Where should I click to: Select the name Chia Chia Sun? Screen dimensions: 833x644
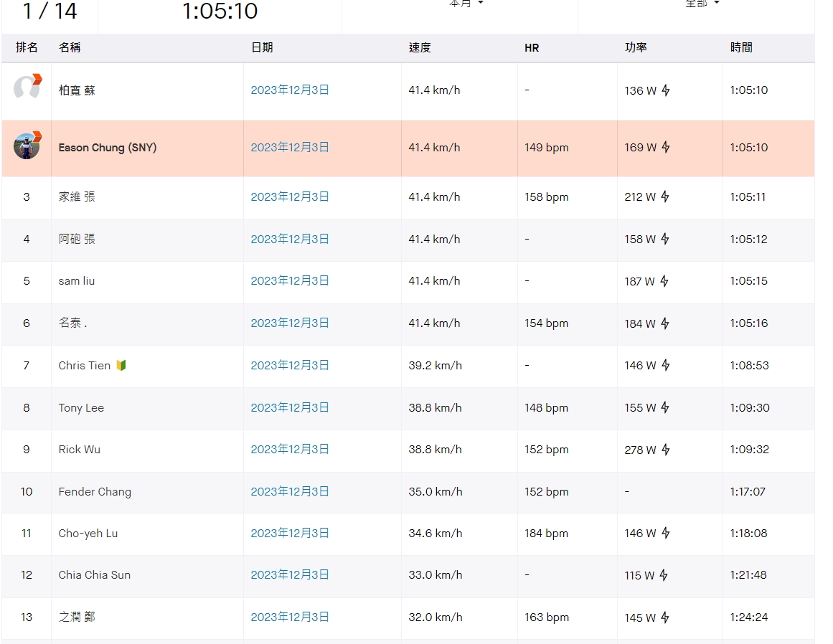95,575
